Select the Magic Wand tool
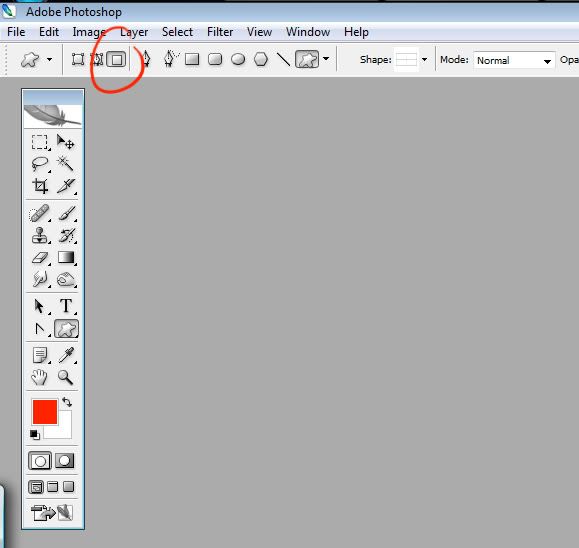Screen dimensions: 579x548 pos(65,164)
